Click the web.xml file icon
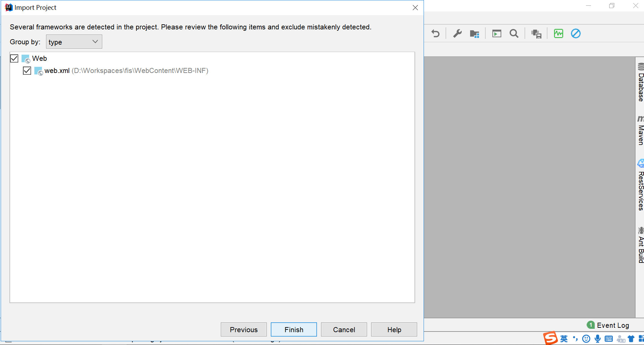Image resolution: width=644 pixels, height=345 pixels. point(38,71)
